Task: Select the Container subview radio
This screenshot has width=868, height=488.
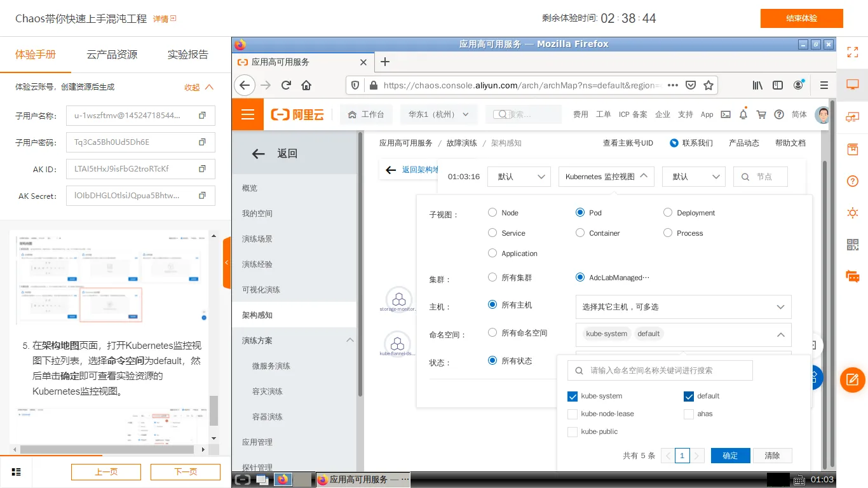Action: [x=580, y=233]
